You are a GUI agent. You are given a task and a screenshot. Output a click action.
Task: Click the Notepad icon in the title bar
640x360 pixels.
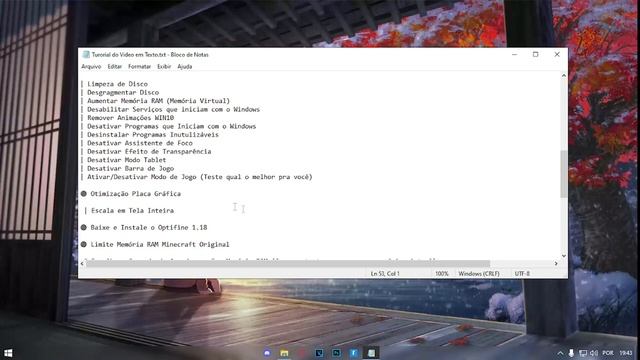point(86,54)
